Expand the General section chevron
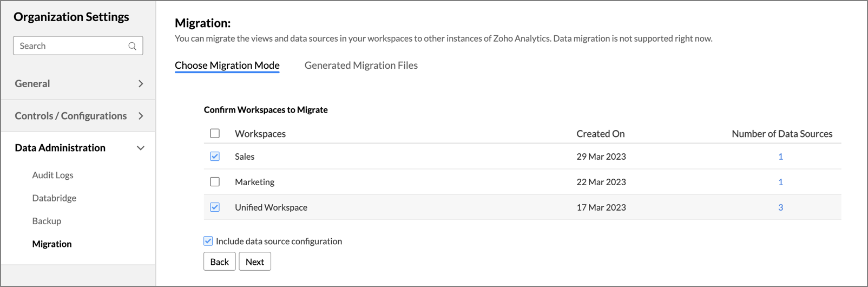Viewport: 868px width, 287px height. tap(141, 84)
